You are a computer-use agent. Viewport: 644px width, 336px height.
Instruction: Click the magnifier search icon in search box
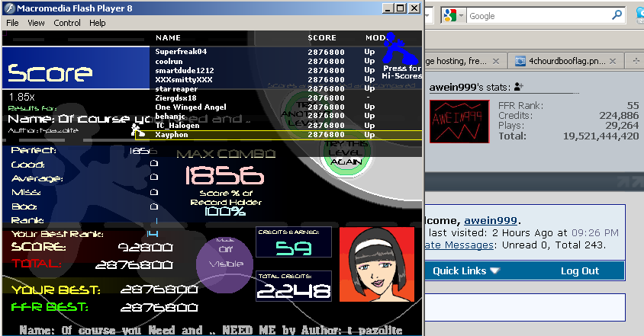click(617, 16)
